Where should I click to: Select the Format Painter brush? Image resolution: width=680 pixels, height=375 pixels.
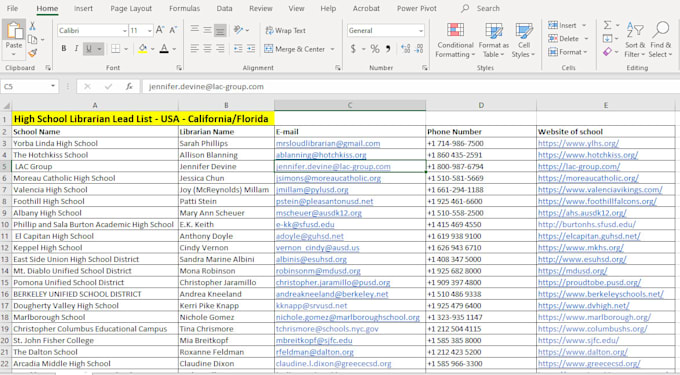(x=33, y=53)
